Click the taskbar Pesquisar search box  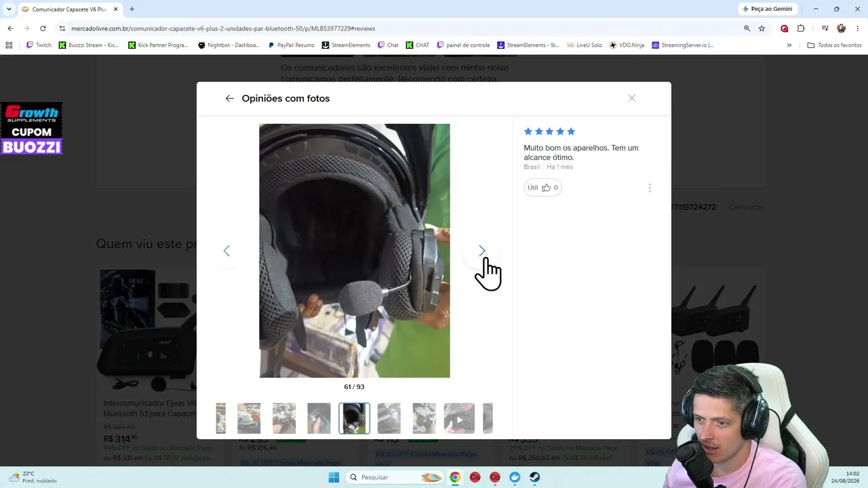click(395, 477)
